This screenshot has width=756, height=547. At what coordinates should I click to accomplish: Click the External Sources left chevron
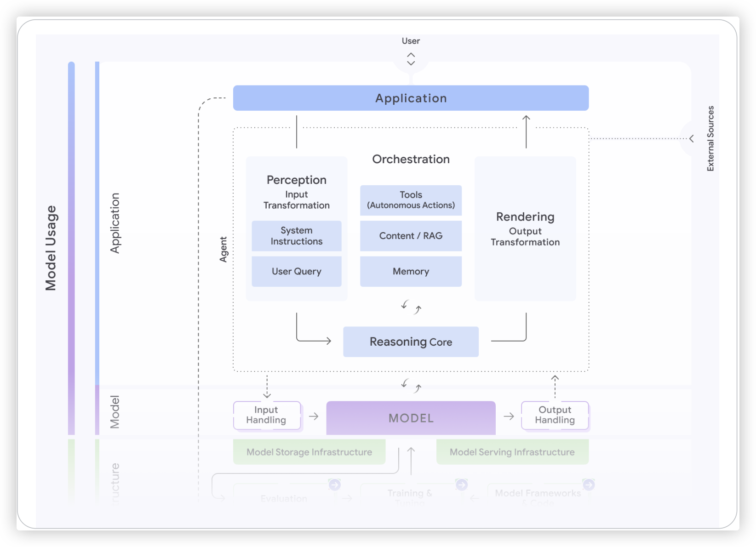(691, 138)
